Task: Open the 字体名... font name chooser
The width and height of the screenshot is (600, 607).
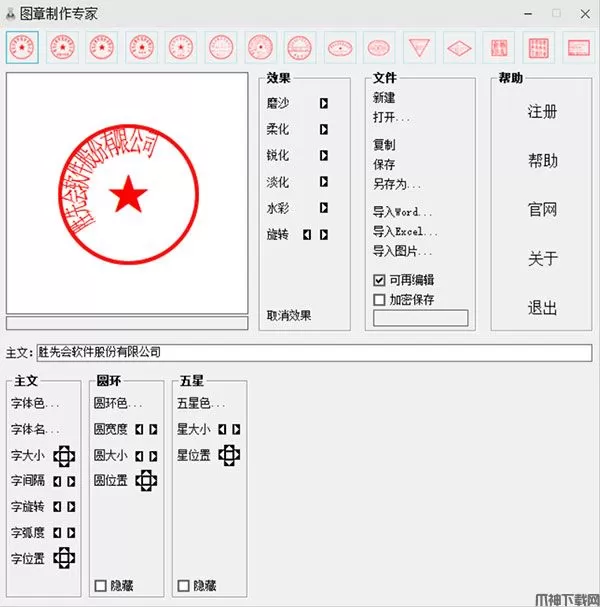Action: (x=35, y=429)
